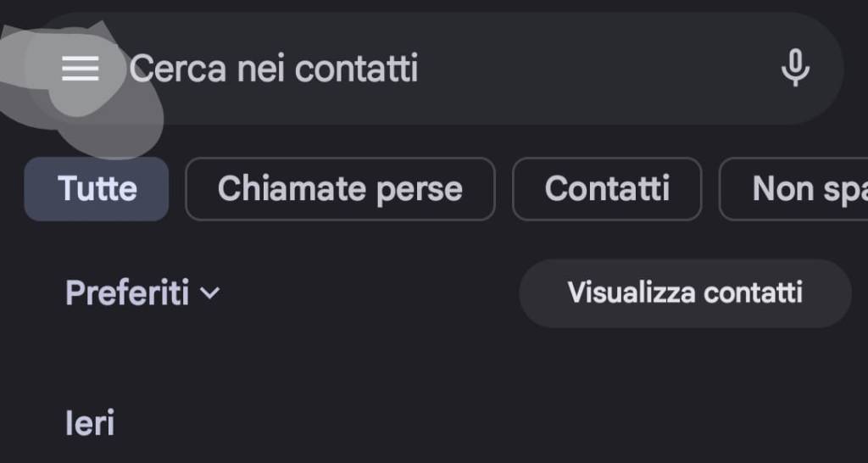Toggle the Contatti filter chip

607,188
